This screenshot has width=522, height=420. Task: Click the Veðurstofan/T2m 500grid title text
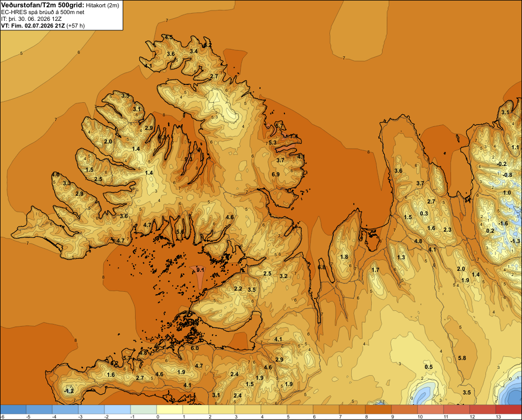pos(43,5)
